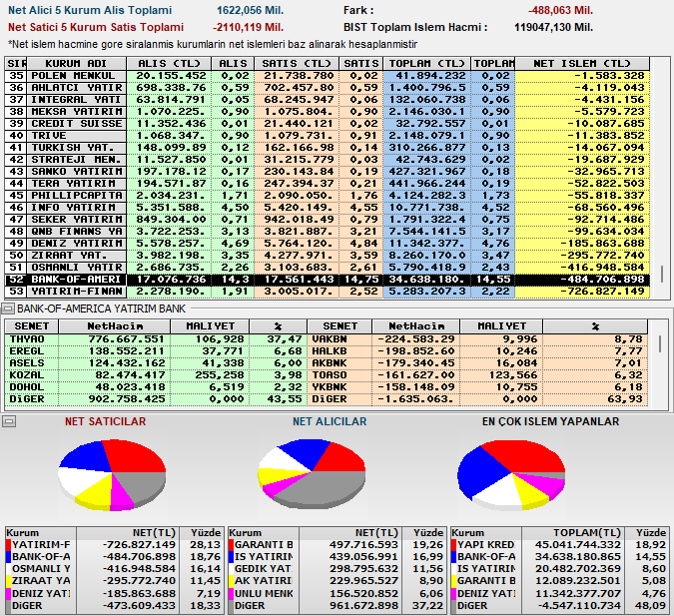The image size is (674, 616).
Task: Click the right SENET column header
Action: pyautogui.click(x=339, y=326)
